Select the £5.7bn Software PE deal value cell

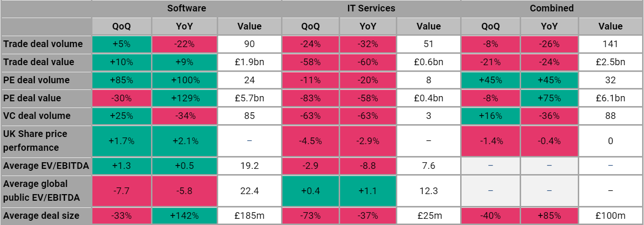pyautogui.click(x=250, y=98)
